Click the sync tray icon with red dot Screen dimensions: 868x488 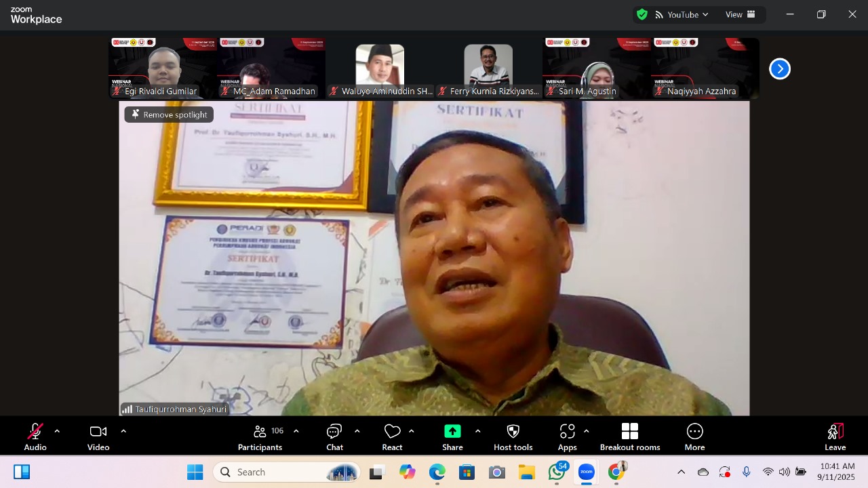coord(725,472)
